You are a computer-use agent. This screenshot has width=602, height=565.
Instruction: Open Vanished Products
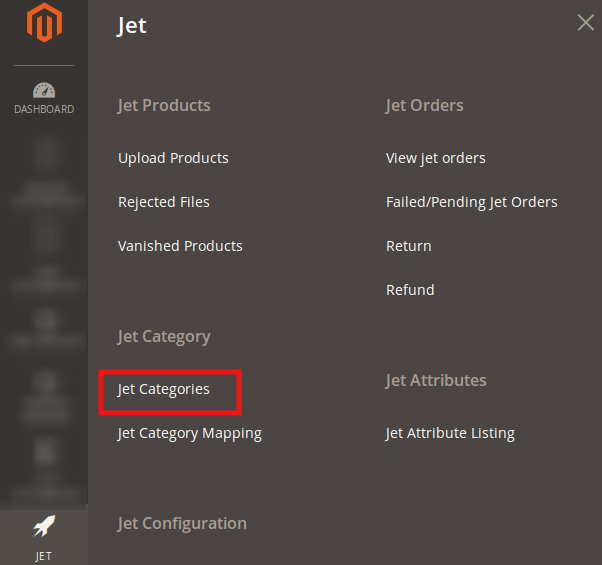click(x=180, y=246)
